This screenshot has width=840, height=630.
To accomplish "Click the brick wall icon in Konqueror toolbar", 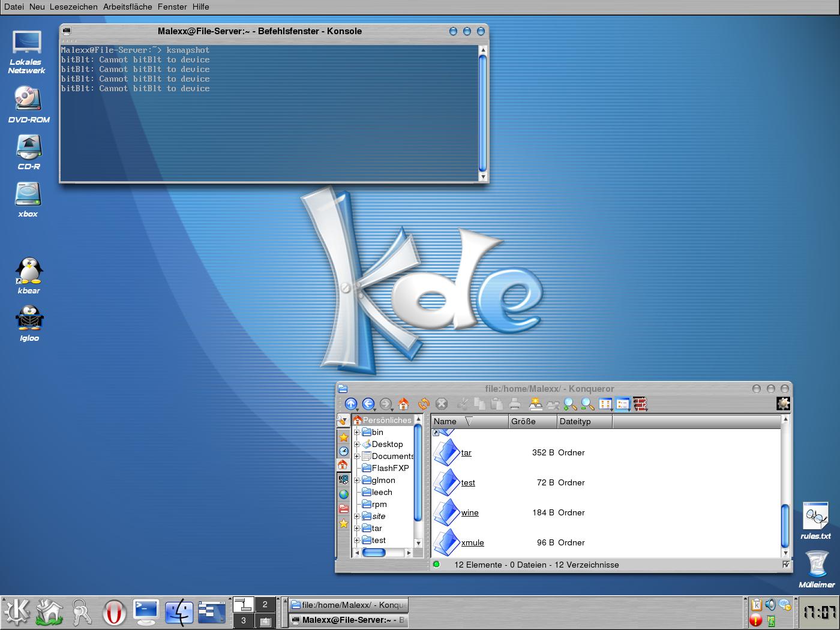I will tap(640, 404).
